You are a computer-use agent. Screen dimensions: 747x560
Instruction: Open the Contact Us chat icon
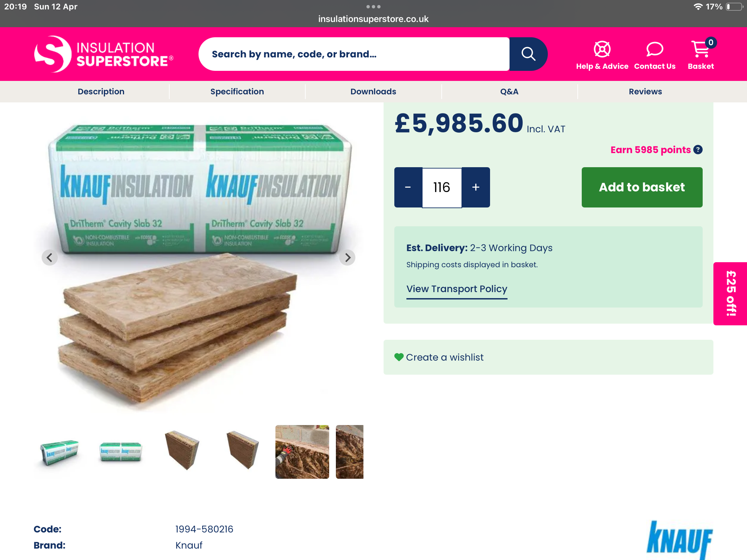coord(655,49)
